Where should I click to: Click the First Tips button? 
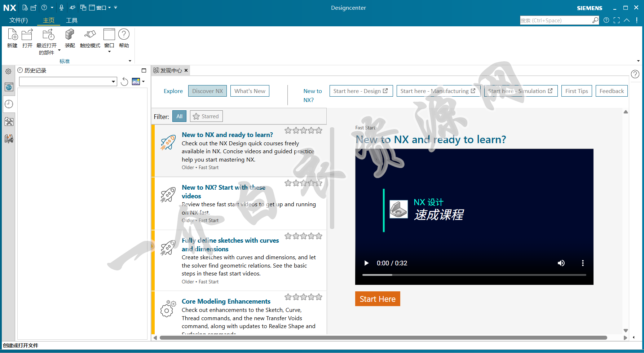pyautogui.click(x=577, y=91)
